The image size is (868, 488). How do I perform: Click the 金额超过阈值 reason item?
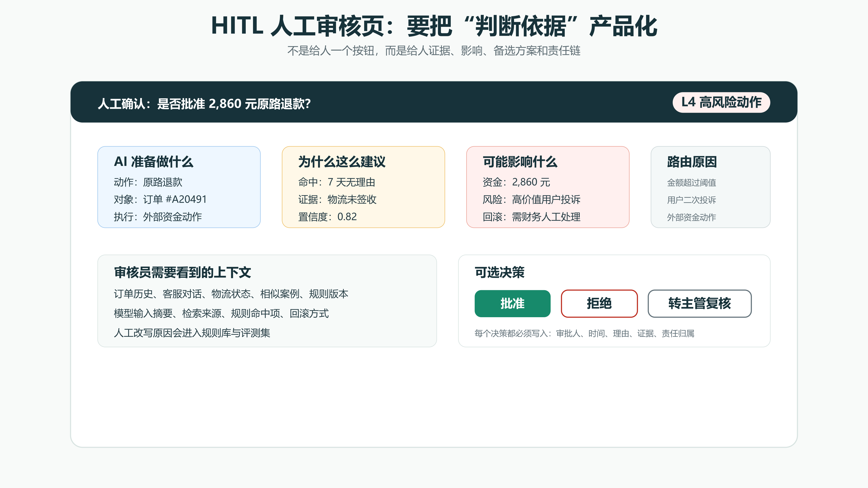coord(691,183)
